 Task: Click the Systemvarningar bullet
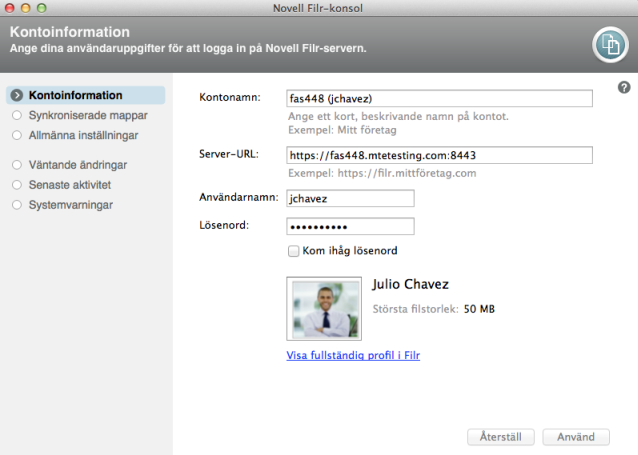(x=17, y=205)
